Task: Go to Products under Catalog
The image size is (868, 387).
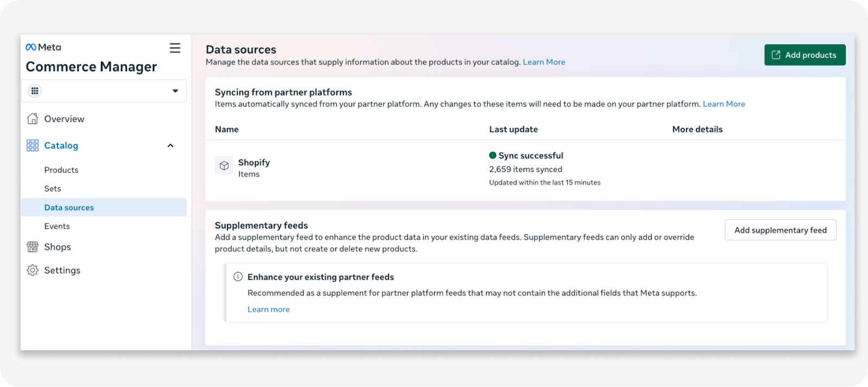Action: point(61,170)
